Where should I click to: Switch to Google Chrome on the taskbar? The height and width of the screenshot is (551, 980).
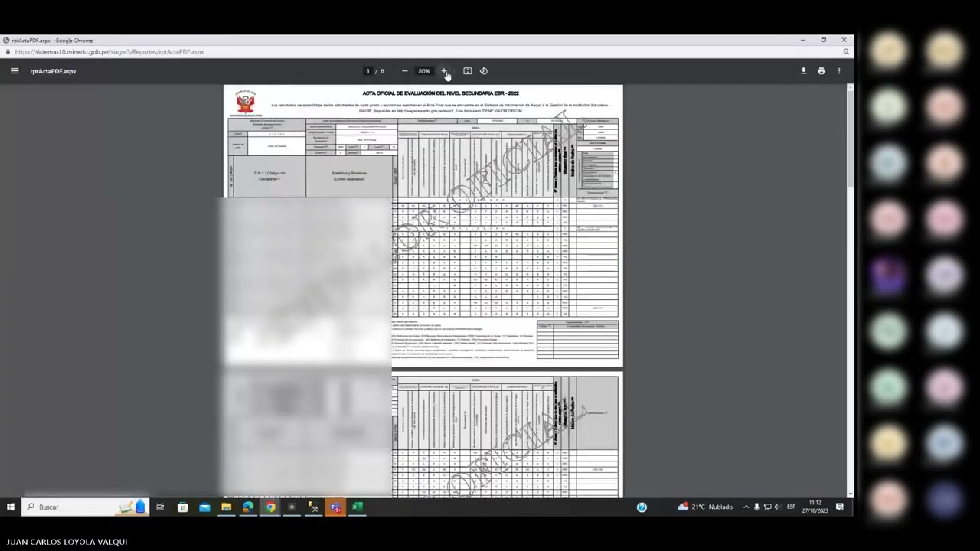click(x=270, y=507)
